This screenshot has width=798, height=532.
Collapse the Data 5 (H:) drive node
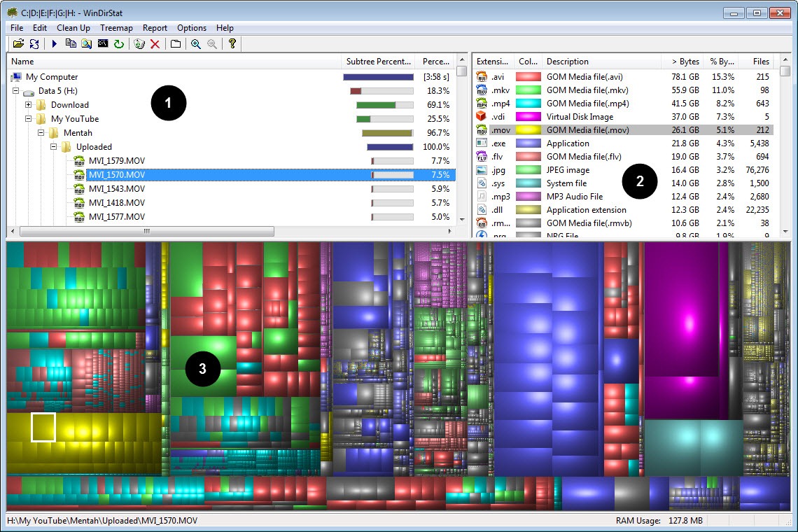coord(16,91)
